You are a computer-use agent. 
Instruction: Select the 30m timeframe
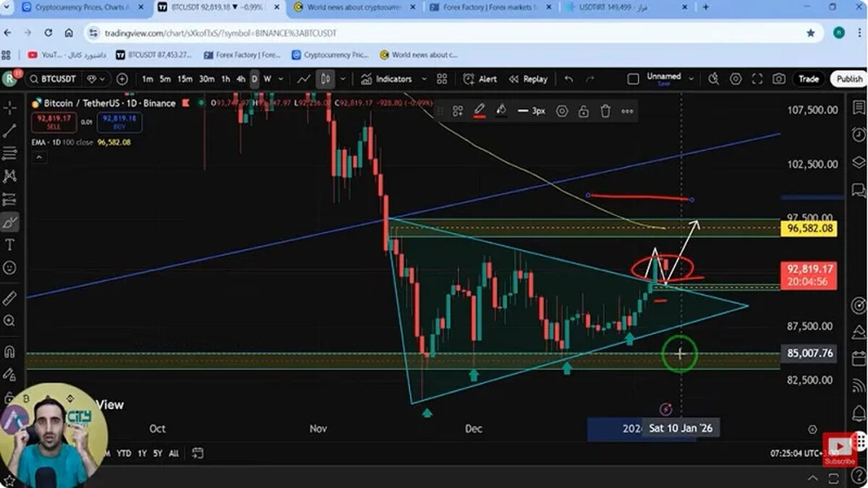207,79
